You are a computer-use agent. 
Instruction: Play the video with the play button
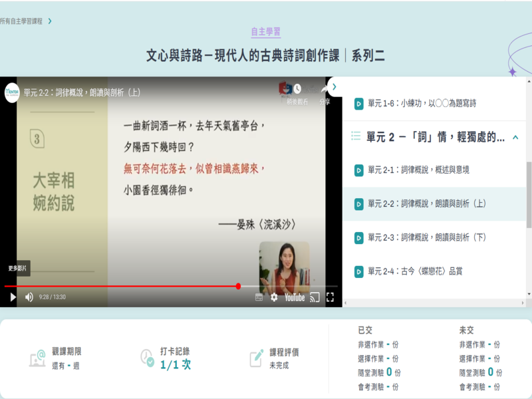click(x=13, y=297)
